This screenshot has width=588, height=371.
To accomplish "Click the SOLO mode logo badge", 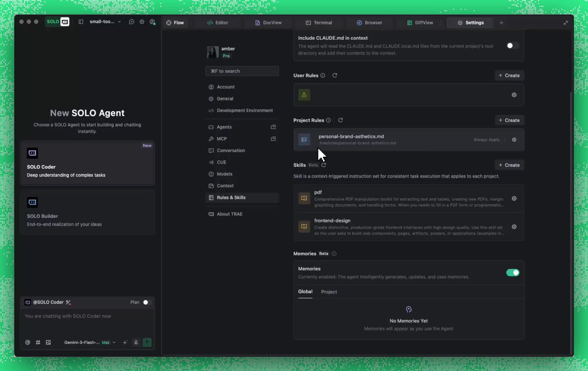I will 57,22.
